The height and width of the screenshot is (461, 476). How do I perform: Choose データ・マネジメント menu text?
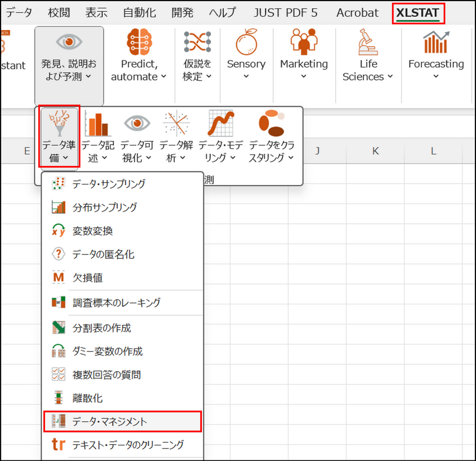(110, 421)
